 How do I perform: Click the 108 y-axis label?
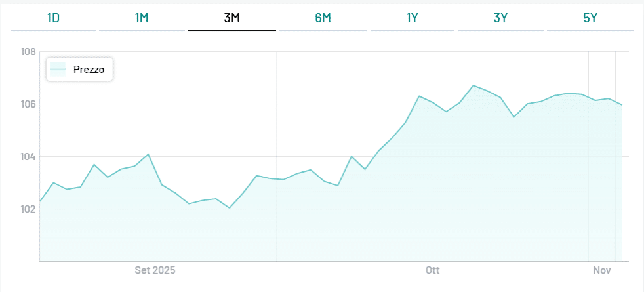point(28,52)
